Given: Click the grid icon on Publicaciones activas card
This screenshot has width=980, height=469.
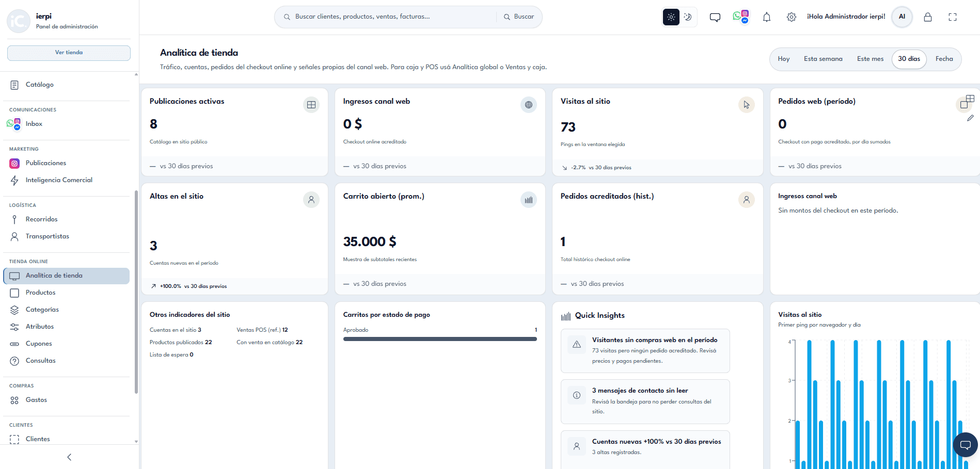Looking at the screenshot, I should point(311,105).
